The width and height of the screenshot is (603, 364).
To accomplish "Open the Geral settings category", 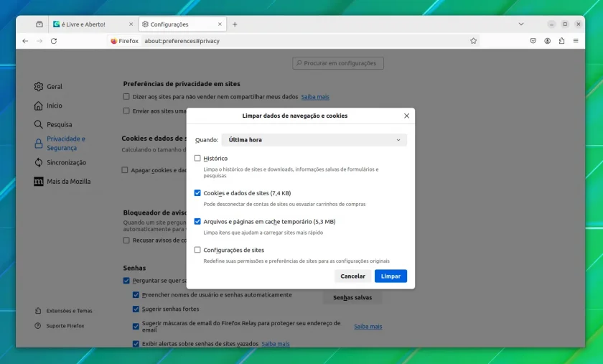I will pyautogui.click(x=48, y=87).
